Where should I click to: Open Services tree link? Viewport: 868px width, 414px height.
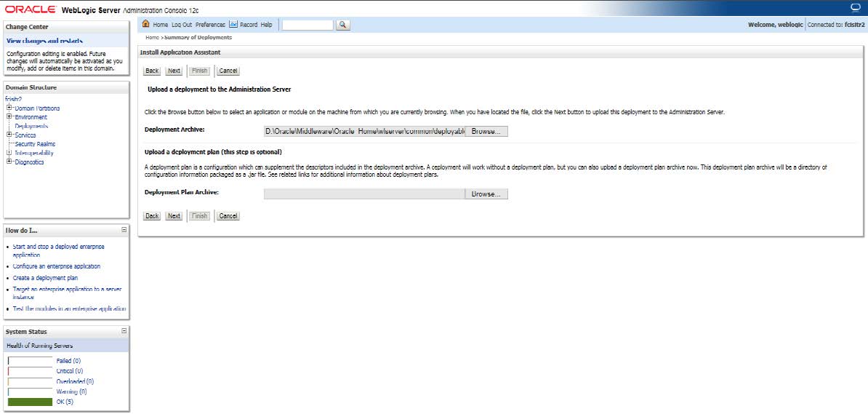(25, 135)
